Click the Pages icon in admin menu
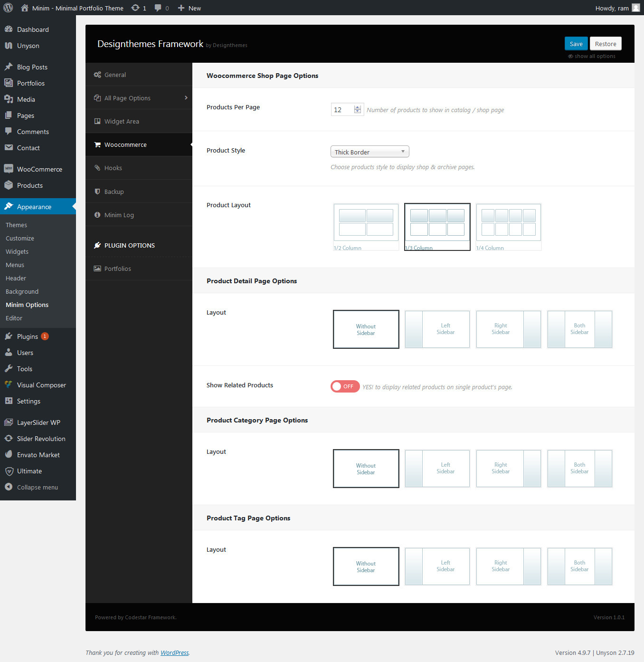Screen dimensions: 644x662 pyautogui.click(x=9, y=115)
